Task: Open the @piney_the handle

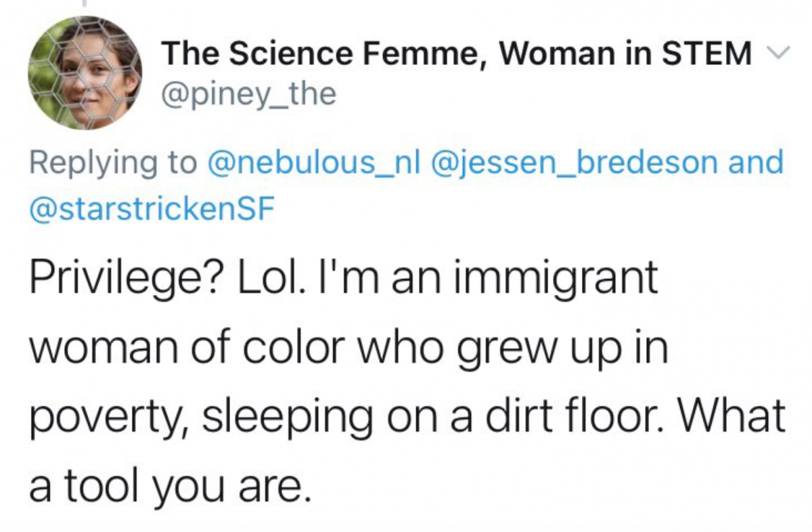Action: tap(248, 94)
